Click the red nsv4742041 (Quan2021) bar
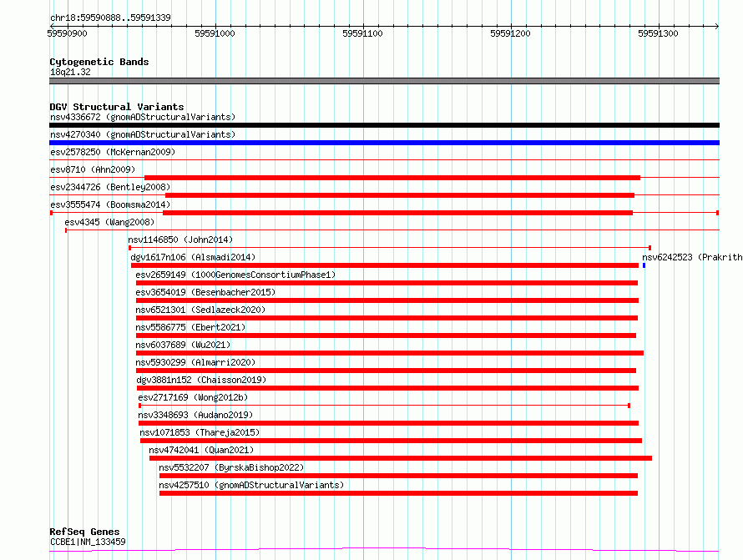Image resolution: width=743 pixels, height=560 pixels. 400,458
